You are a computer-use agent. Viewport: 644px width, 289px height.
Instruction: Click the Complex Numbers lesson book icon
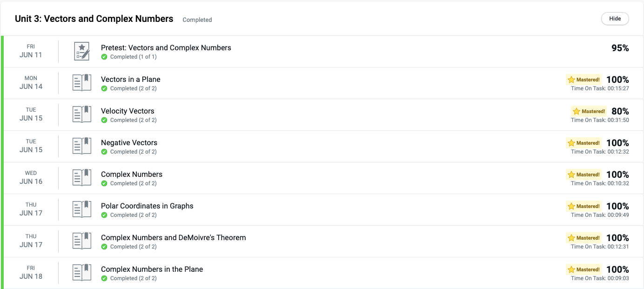[82, 178]
